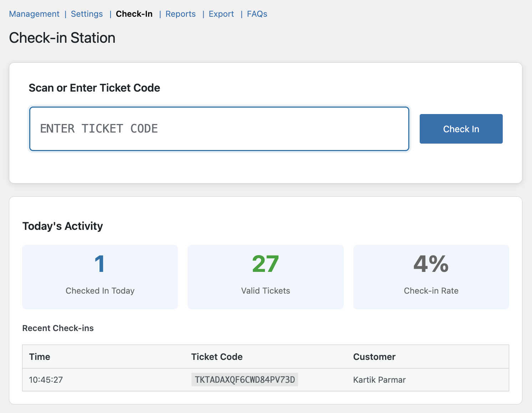532x413 pixels.
Task: Click the Recent Check-ins heading
Action: point(58,328)
